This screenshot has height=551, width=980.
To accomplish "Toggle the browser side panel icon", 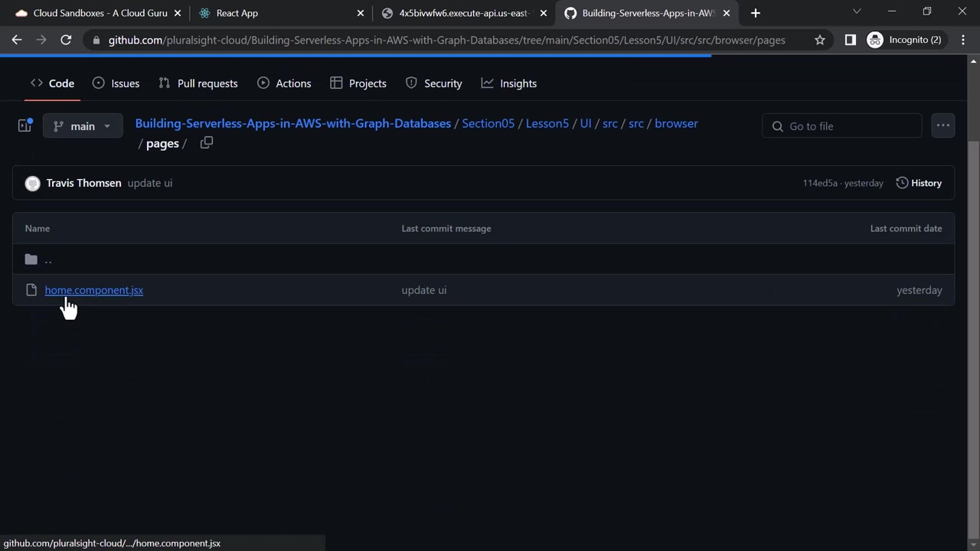I will [850, 40].
